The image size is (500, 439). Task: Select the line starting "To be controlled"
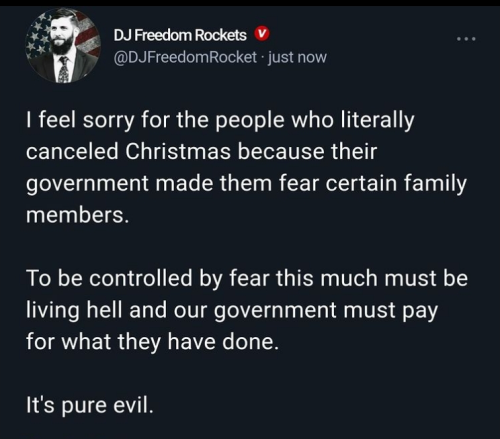[x=247, y=278]
